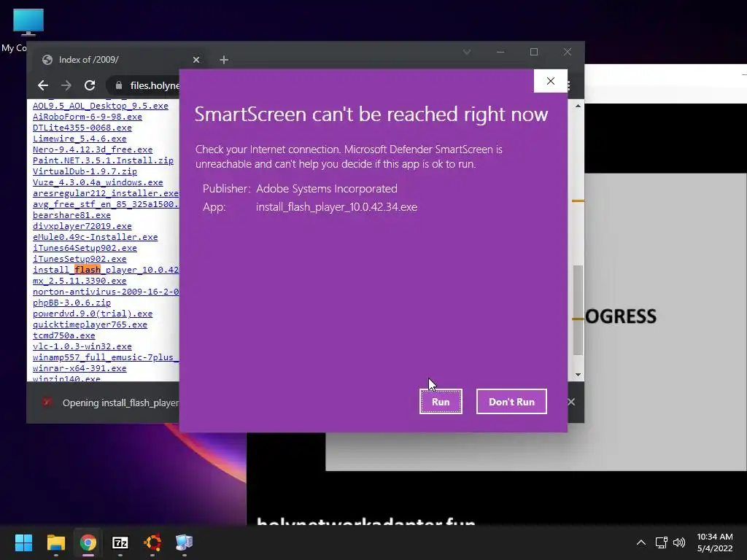Open link VirtualDub-1.9.7.zip

pyautogui.click(x=85, y=171)
